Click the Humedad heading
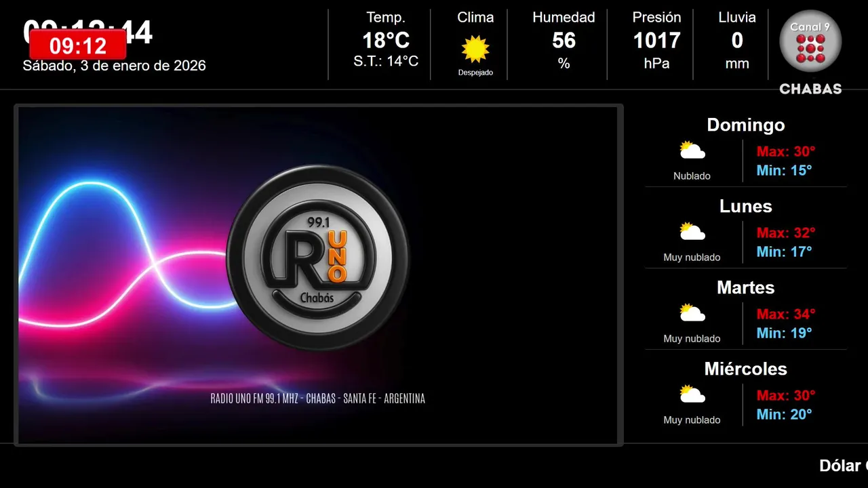This screenshot has height=488, width=868. [564, 18]
